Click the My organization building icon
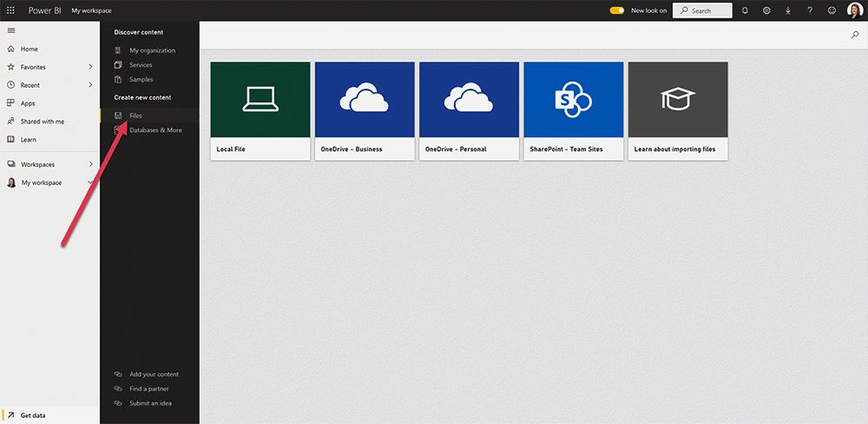The image size is (868, 424). point(117,50)
